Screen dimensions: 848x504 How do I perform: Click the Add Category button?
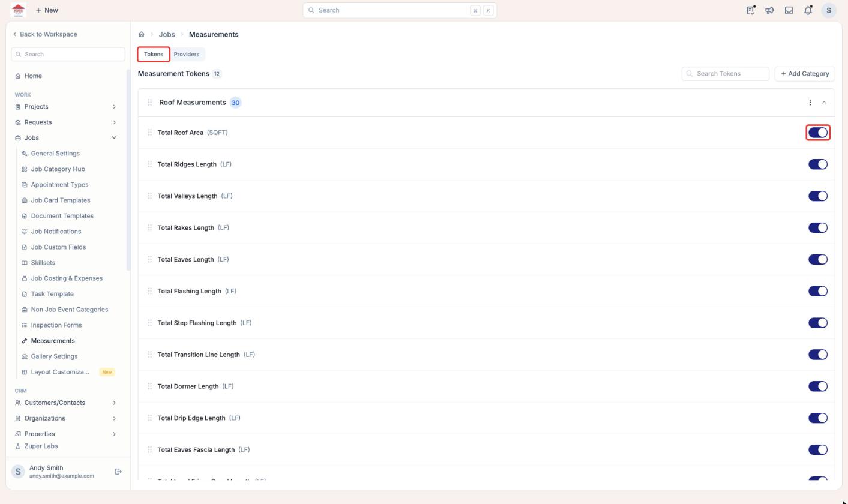pos(805,74)
